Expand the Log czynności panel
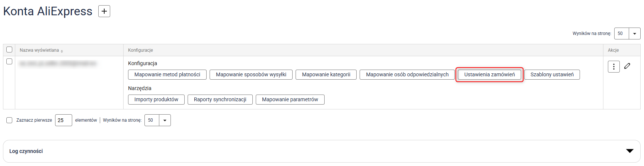This screenshot has width=644, height=166. point(629,151)
